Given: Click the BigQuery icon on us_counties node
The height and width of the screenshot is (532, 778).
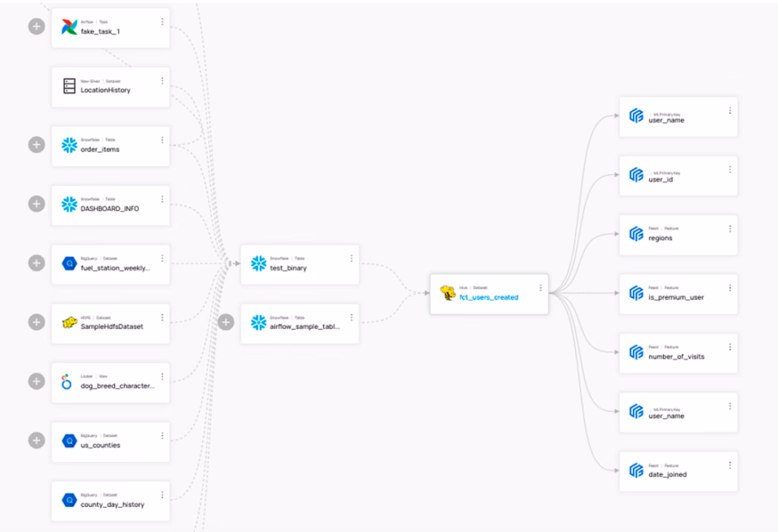Looking at the screenshot, I should [x=69, y=441].
